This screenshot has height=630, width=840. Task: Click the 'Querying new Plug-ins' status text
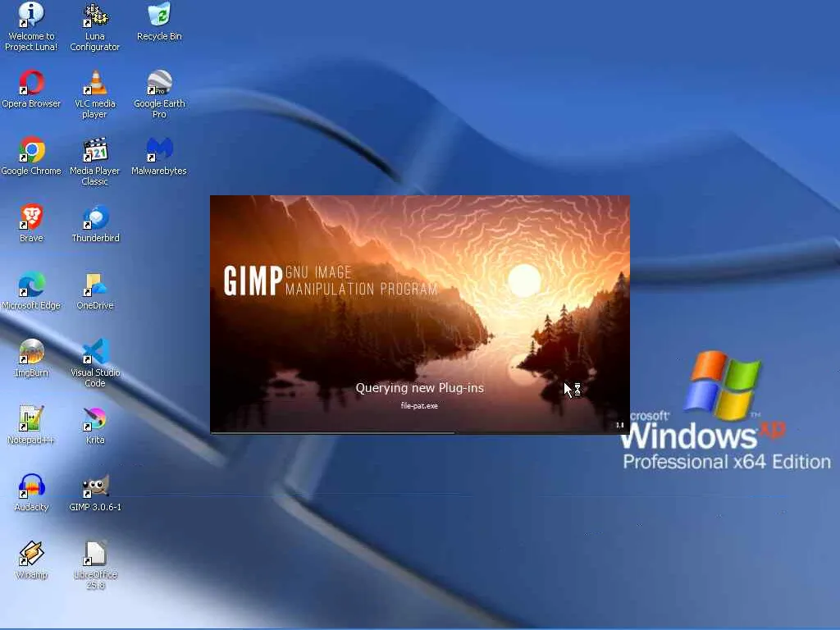click(x=419, y=388)
